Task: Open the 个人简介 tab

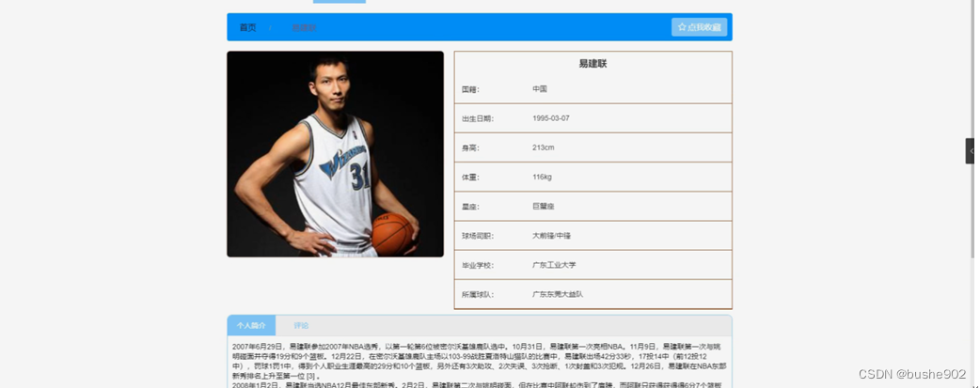Action: tap(251, 325)
